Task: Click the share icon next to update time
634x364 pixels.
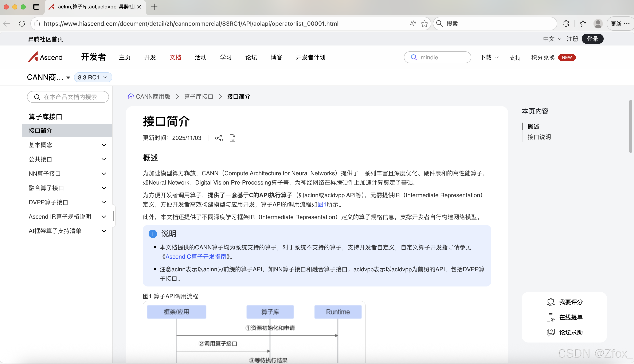Action: [219, 138]
